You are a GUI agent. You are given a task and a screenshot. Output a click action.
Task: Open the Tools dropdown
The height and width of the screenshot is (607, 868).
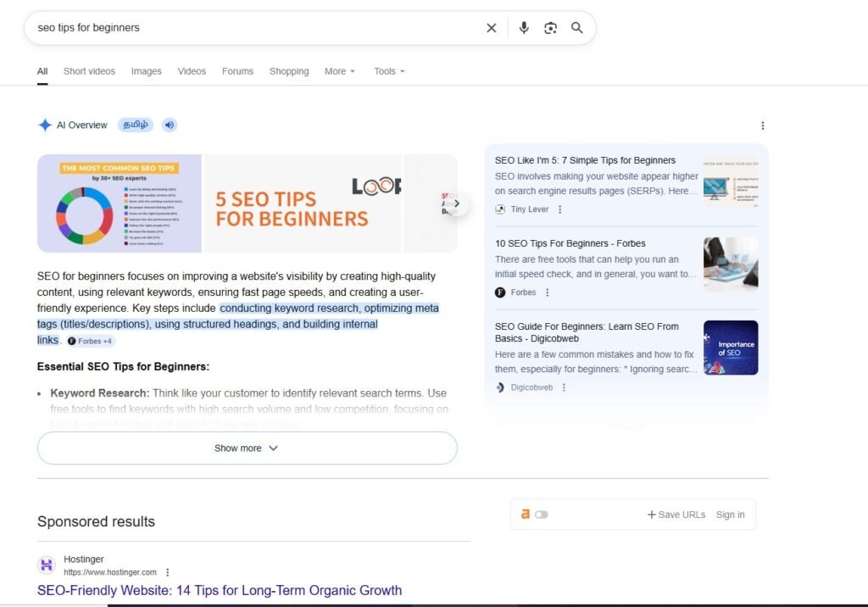[x=388, y=71]
